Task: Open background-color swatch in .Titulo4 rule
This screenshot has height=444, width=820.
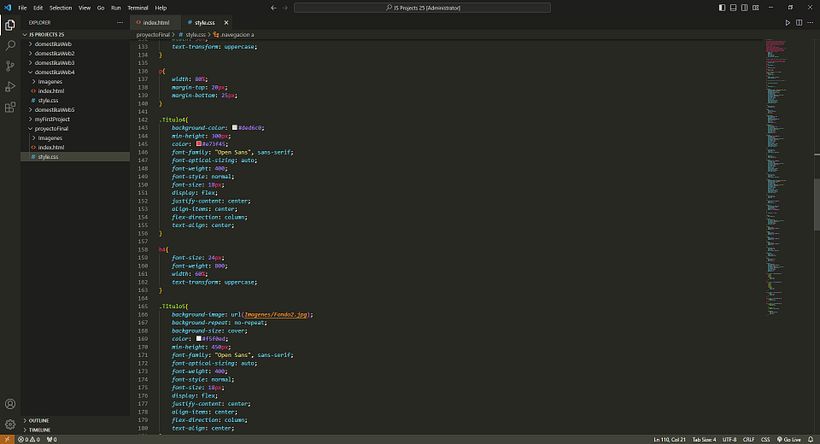Action: click(235, 128)
